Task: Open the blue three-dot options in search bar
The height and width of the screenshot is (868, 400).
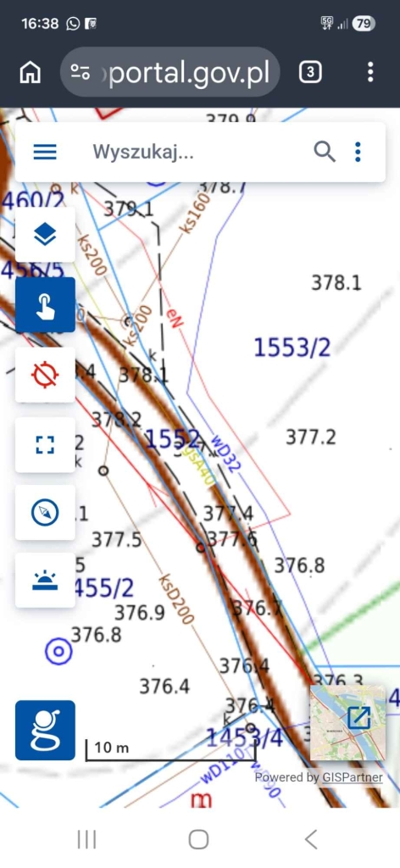Action: [x=358, y=152]
